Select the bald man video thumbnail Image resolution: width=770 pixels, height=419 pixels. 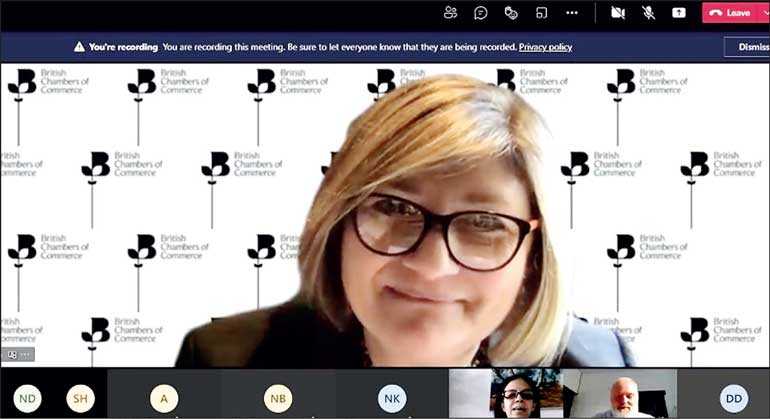[620, 394]
